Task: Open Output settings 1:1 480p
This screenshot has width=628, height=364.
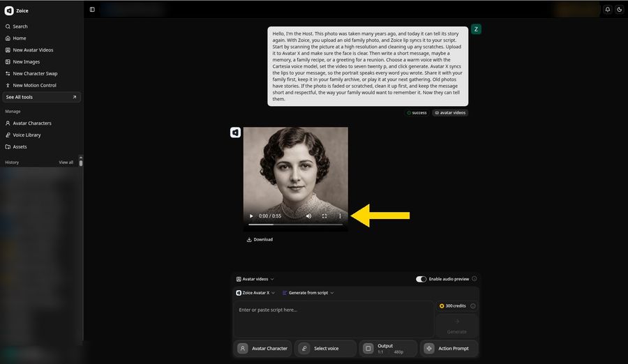Action: coord(388,349)
